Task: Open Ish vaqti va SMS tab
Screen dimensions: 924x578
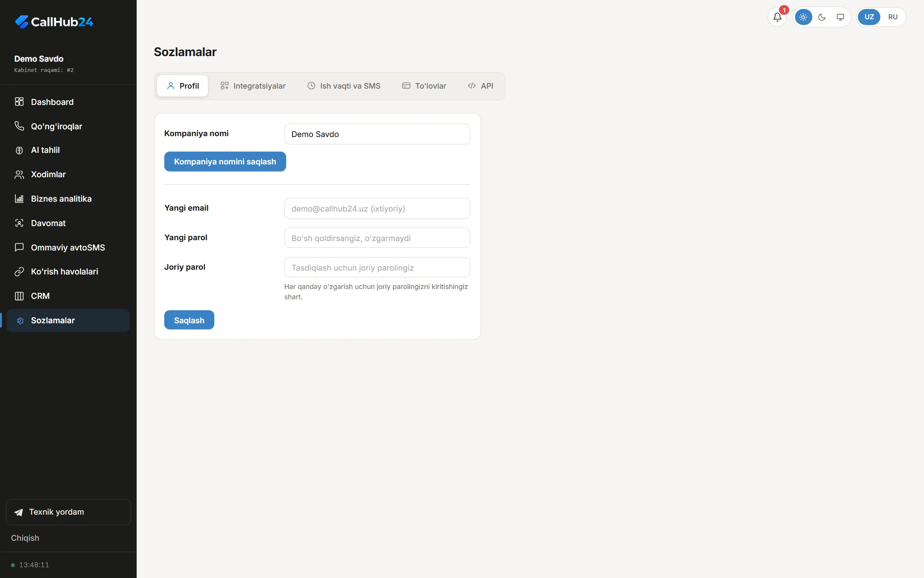Action: 344,86
